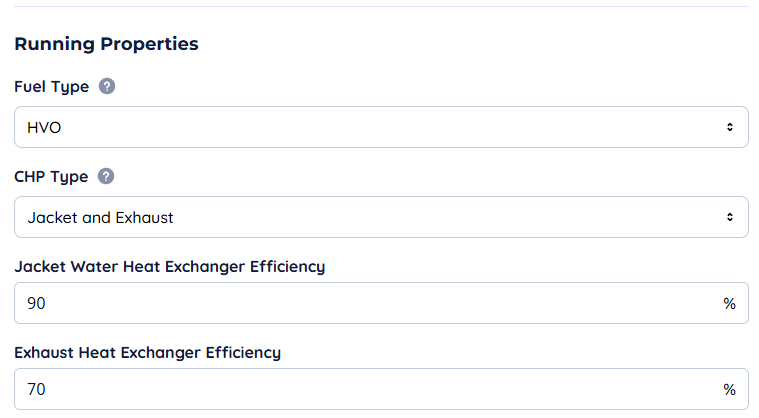Focus the Jacket Water Heat Exchanger Efficiency field
This screenshot has width=759, height=418.
tap(370, 303)
